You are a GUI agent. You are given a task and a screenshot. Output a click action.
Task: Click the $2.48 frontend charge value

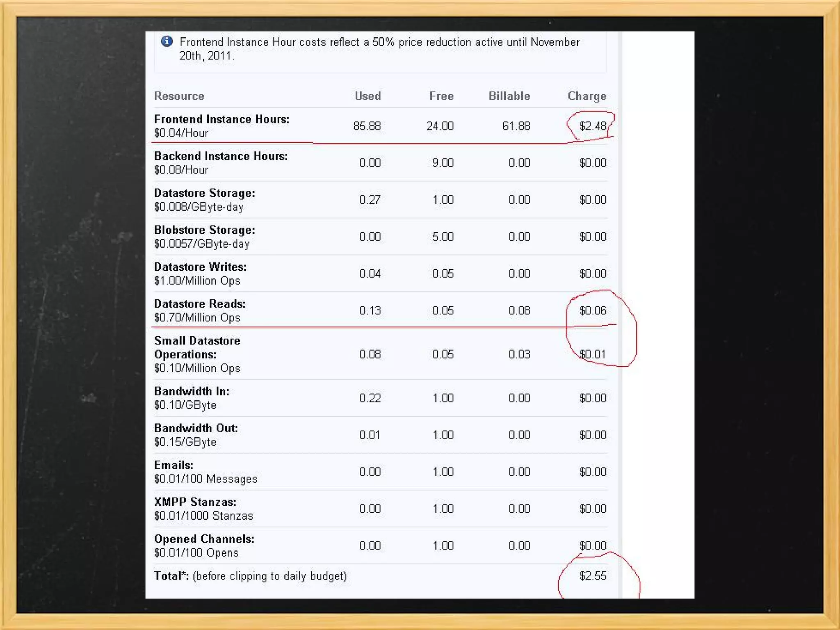point(593,126)
